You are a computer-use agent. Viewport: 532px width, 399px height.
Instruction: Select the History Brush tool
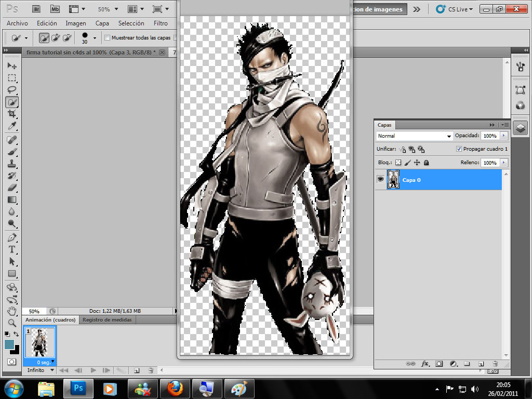click(x=12, y=176)
